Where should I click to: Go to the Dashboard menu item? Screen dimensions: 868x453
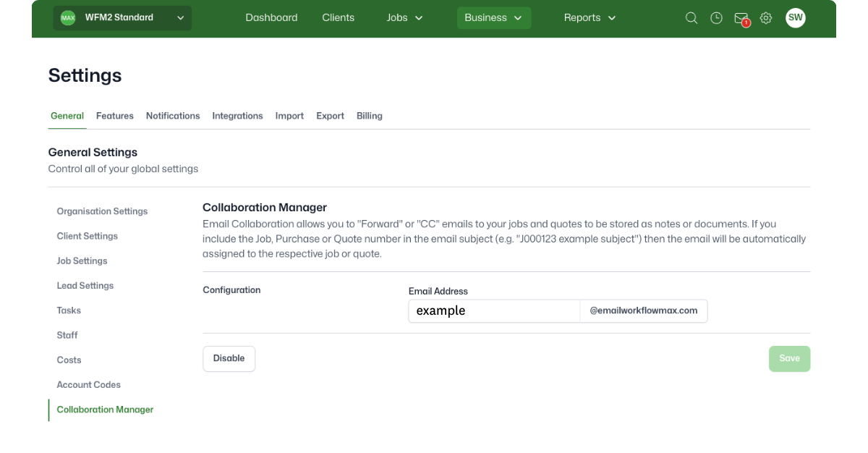pos(271,18)
